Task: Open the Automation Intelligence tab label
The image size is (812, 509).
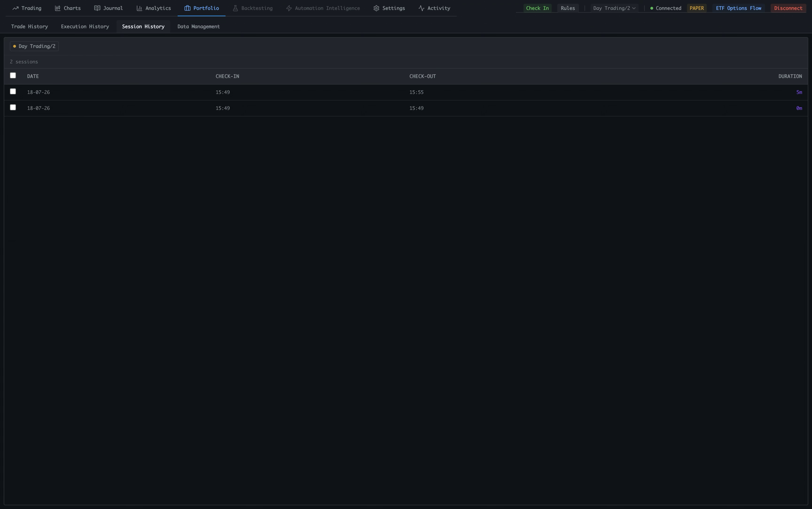Action: click(x=327, y=8)
